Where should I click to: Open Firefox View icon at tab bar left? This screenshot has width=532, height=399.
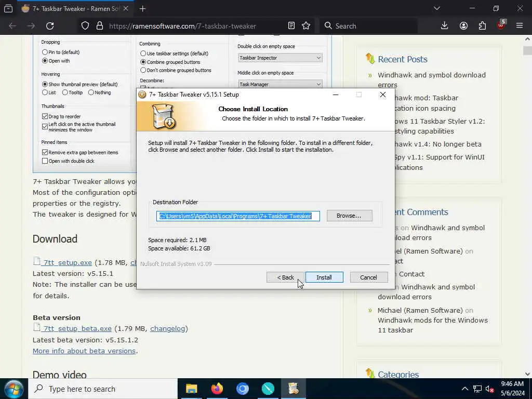(x=8, y=9)
